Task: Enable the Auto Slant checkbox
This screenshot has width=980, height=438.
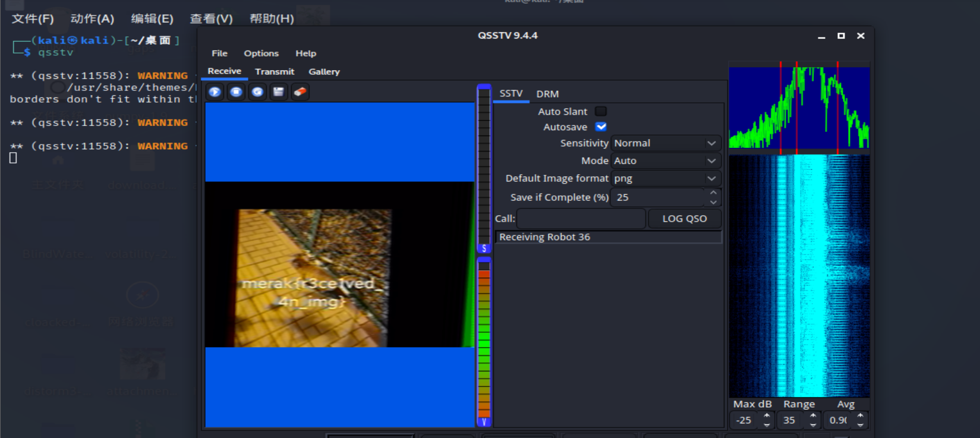Action: 601,111
